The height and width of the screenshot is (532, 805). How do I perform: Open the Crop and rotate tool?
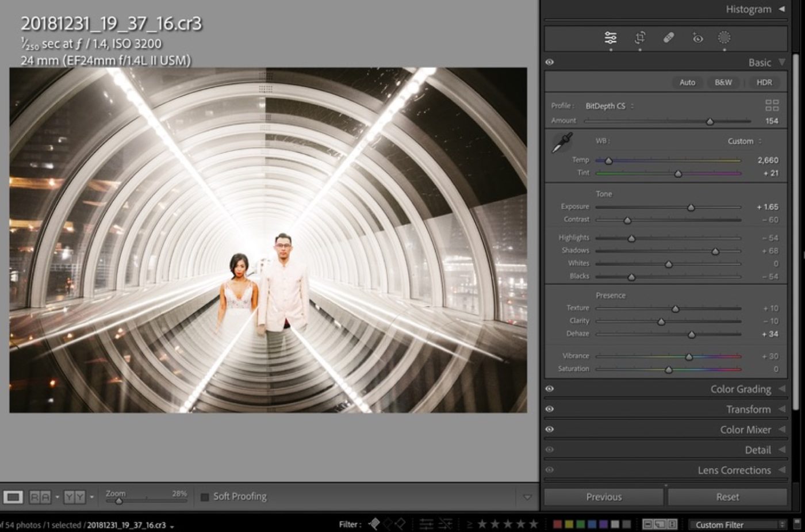coord(639,37)
